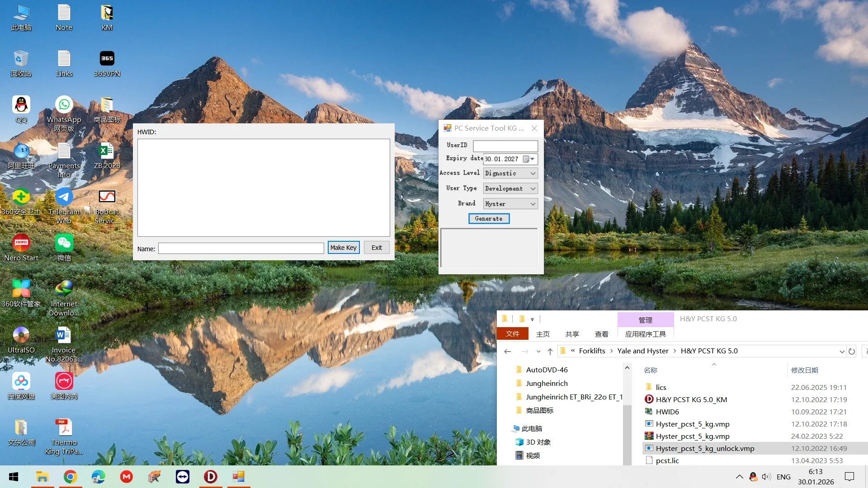
Task: Open Telegram Web desktop shortcut
Action: [64, 206]
